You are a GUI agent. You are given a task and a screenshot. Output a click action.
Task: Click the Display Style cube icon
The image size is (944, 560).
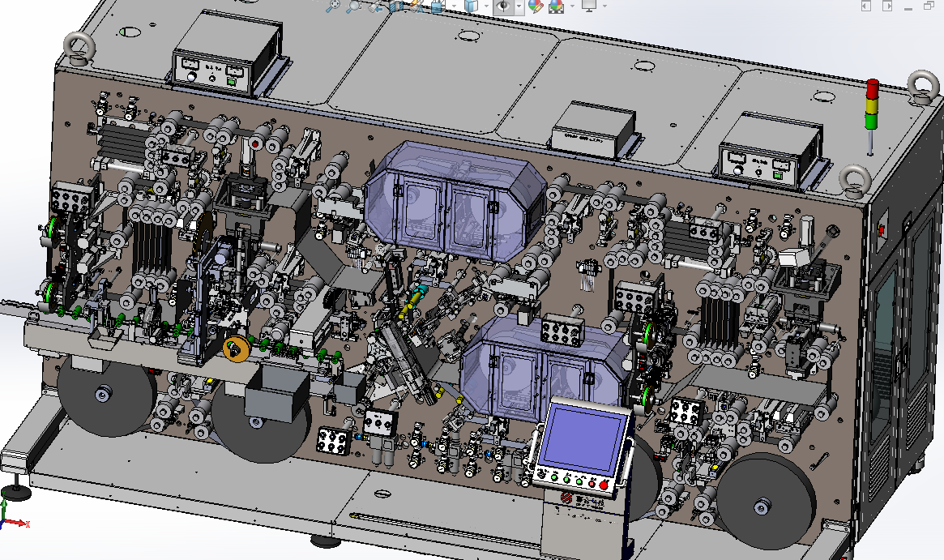coord(472,6)
